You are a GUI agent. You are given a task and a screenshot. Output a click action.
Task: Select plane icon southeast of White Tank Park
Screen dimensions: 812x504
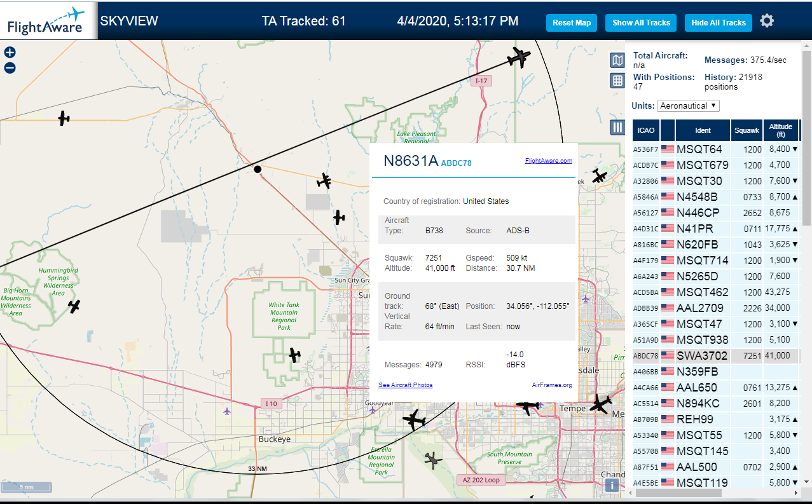click(x=294, y=355)
